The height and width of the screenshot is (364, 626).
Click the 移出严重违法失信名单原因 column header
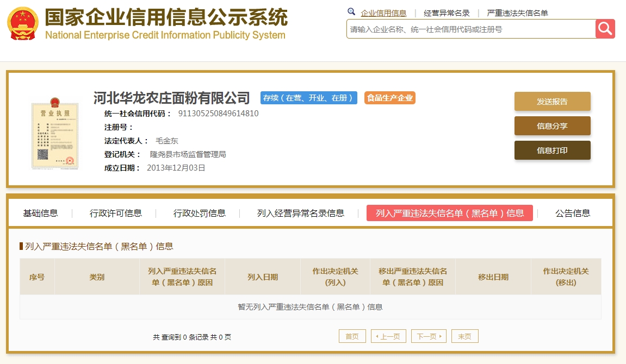click(x=413, y=277)
